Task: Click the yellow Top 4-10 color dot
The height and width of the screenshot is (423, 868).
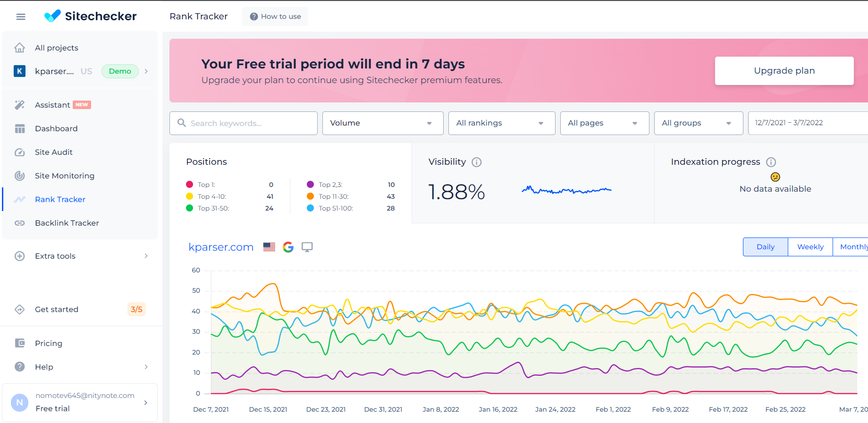Action: [190, 196]
